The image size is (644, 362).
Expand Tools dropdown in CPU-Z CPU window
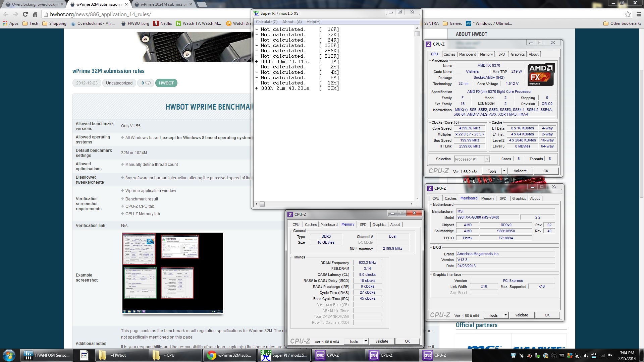tap(504, 171)
